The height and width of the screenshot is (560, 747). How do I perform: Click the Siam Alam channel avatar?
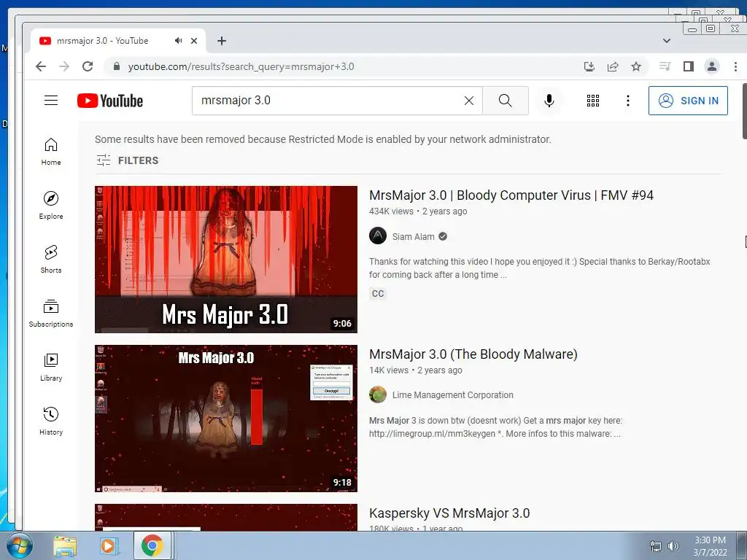tap(378, 236)
